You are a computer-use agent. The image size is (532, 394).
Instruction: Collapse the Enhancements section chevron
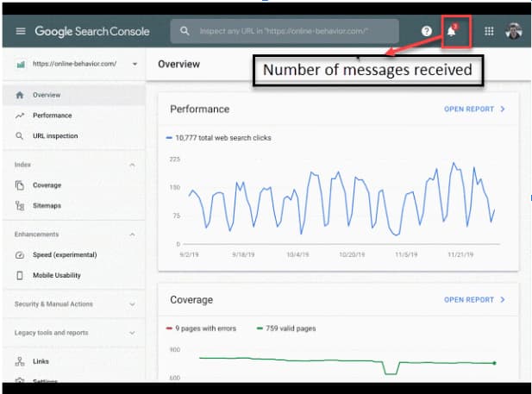[132, 235]
